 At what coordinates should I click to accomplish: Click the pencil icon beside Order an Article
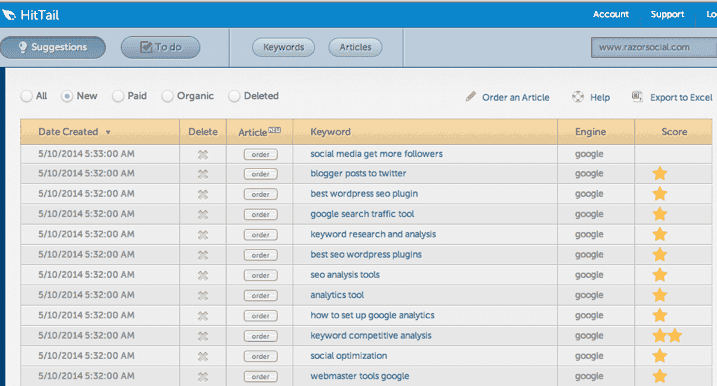471,96
